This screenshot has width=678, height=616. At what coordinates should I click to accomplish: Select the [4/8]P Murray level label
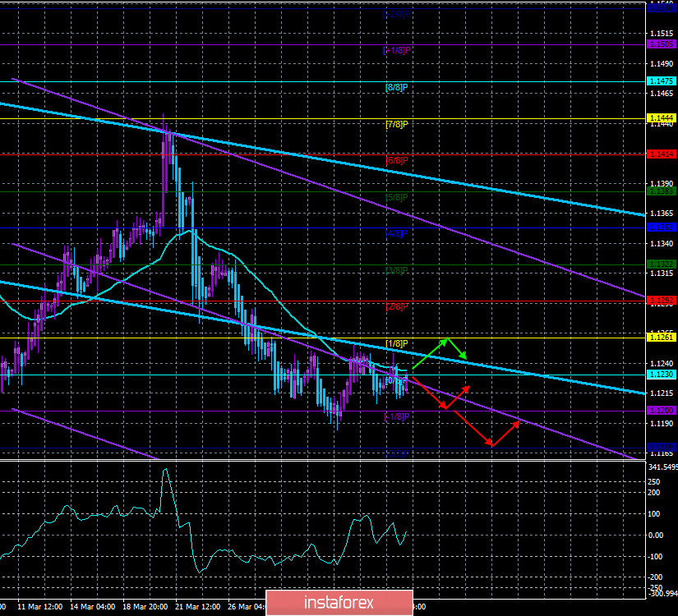tap(396, 234)
